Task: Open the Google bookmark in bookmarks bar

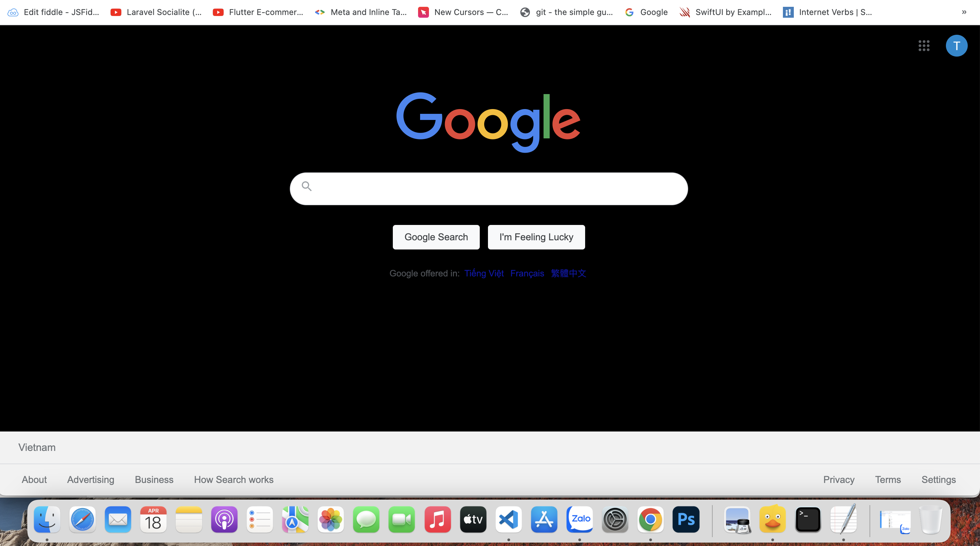Action: 646,12
